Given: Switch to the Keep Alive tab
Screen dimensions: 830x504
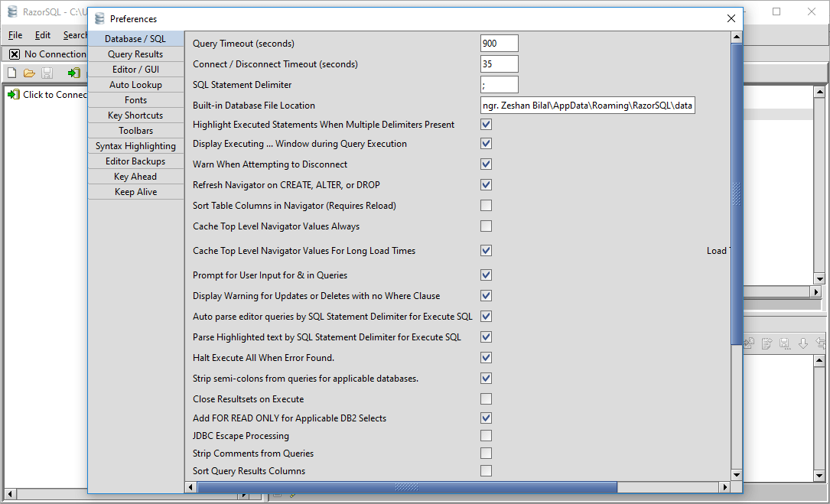Looking at the screenshot, I should pyautogui.click(x=135, y=192).
